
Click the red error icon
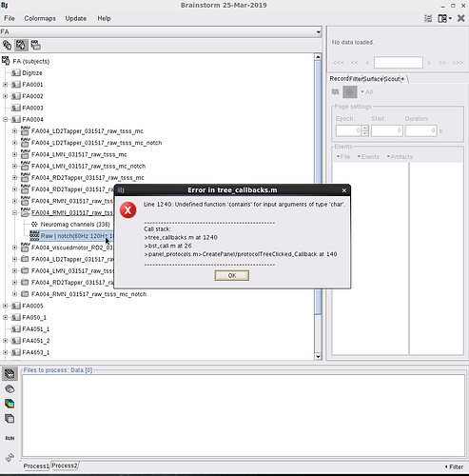[x=128, y=210]
